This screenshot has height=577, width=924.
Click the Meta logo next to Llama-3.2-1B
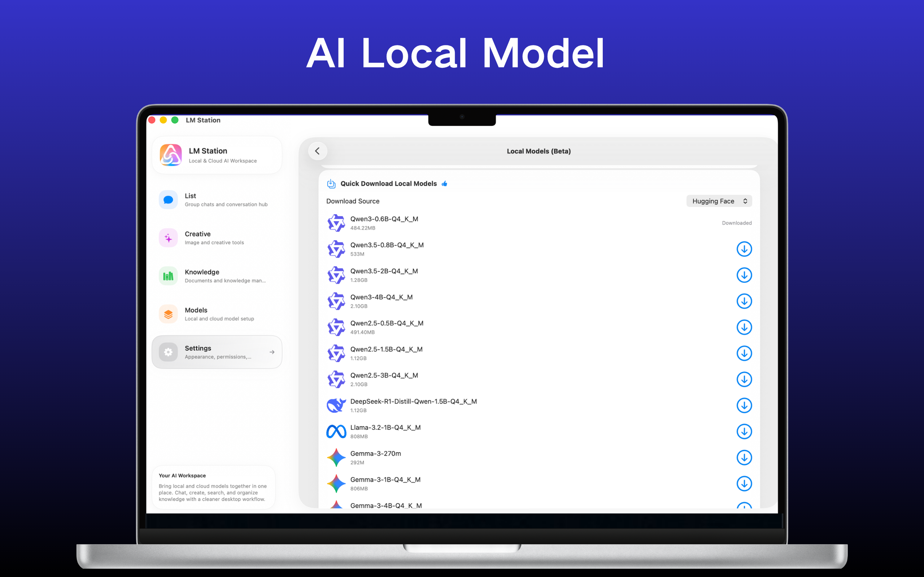click(336, 431)
